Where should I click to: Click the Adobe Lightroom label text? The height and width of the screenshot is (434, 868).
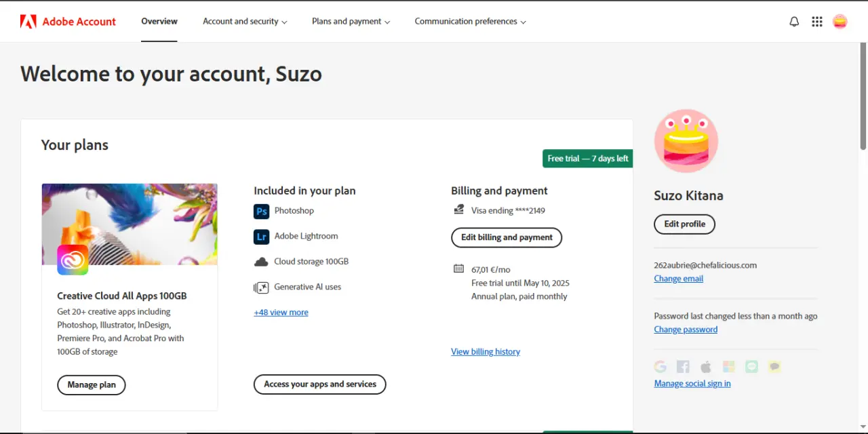pos(306,237)
